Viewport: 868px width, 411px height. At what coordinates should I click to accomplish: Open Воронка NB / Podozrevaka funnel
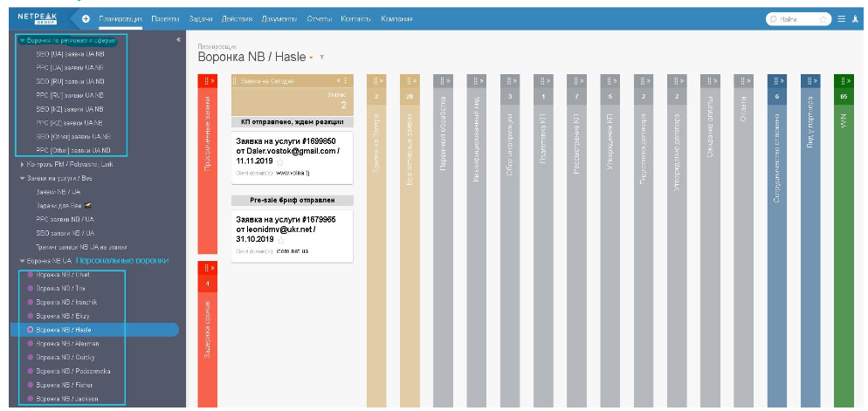tap(72, 371)
